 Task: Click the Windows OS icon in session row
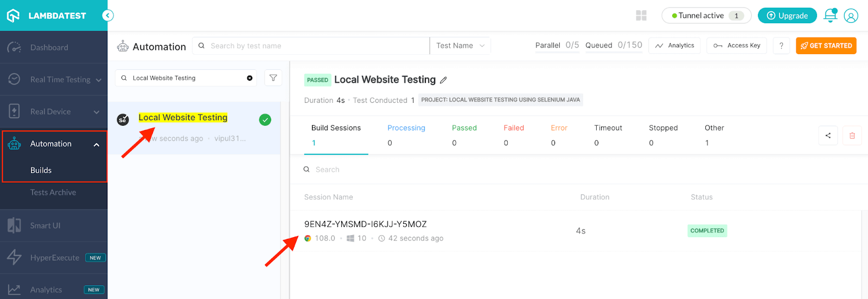point(350,238)
